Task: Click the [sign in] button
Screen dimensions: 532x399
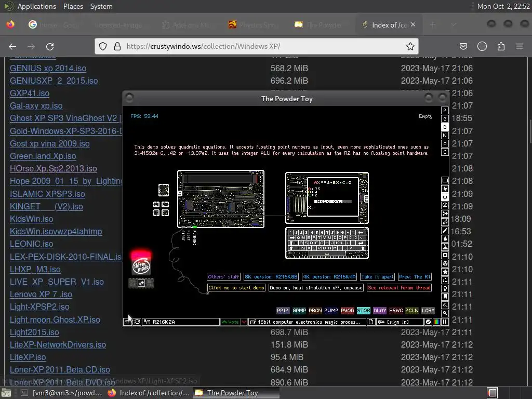Action: 400,322
